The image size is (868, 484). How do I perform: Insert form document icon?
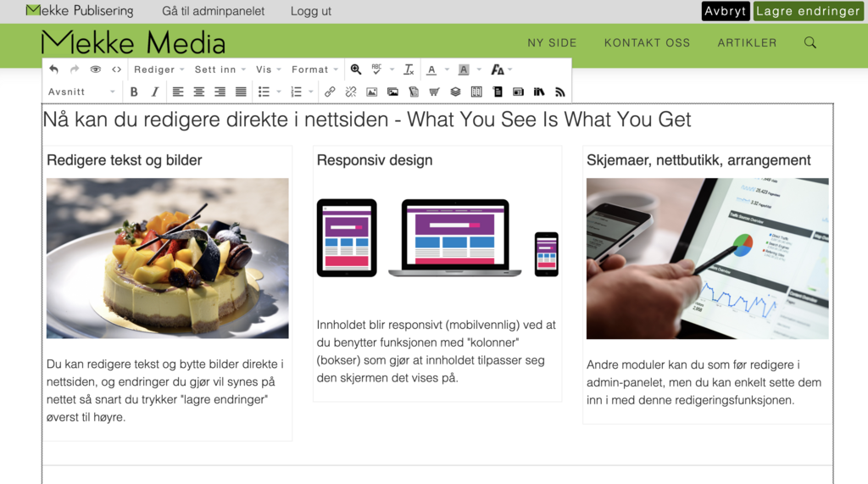[x=498, y=92]
